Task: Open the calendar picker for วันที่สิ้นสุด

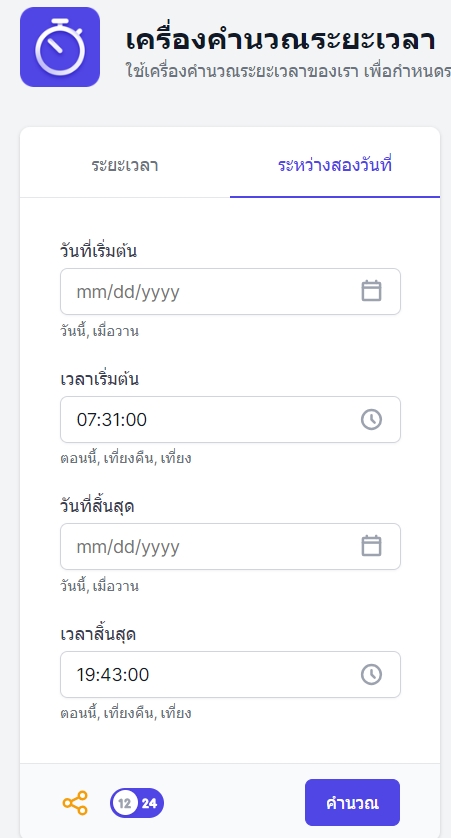Action: pos(371,546)
